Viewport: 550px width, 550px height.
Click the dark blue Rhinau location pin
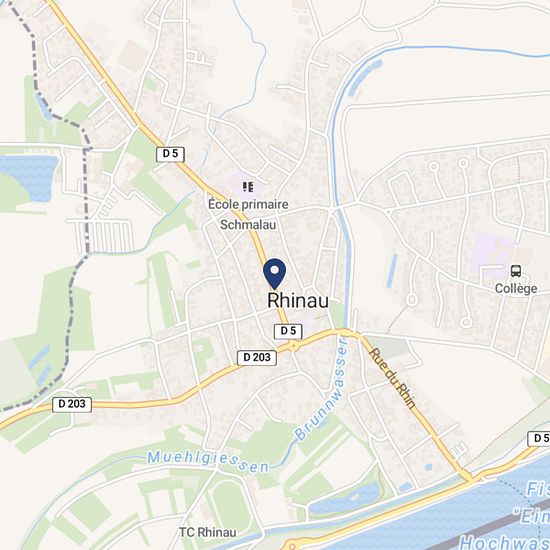pyautogui.click(x=275, y=274)
